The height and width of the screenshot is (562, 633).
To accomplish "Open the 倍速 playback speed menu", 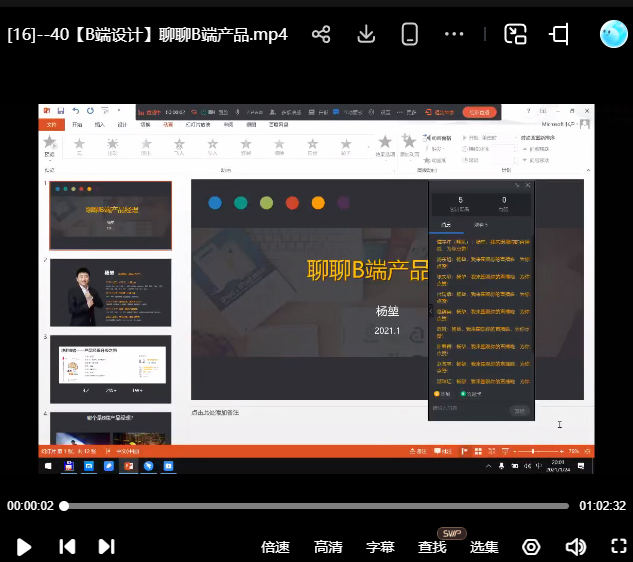I will tap(275, 547).
